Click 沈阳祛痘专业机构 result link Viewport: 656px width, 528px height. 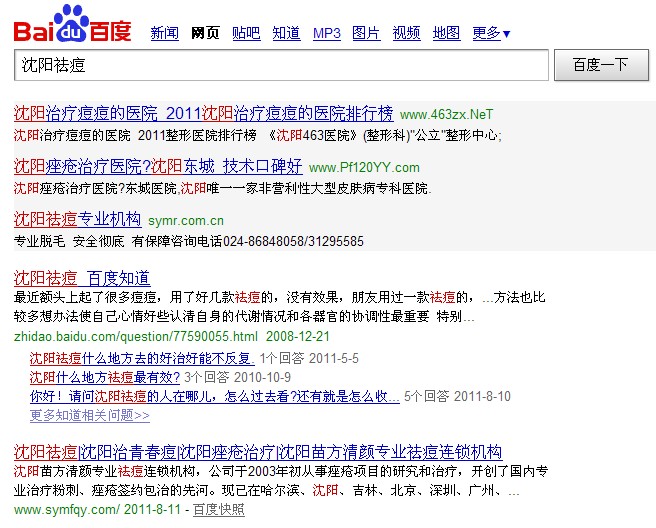pos(77,219)
